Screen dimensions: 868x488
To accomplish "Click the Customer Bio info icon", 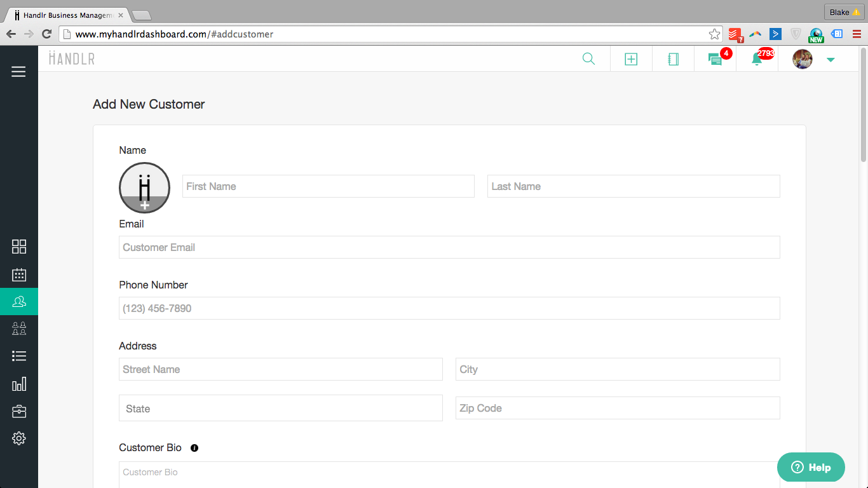I will 194,448.
